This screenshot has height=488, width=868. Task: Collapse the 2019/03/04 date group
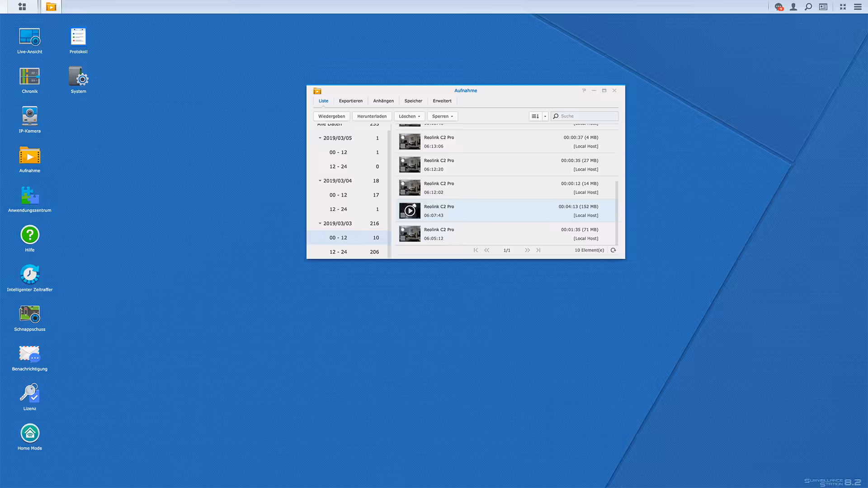320,181
